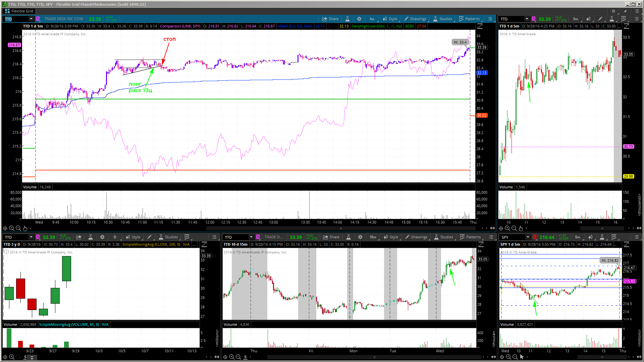Viewport: 644px width, 362px height.
Task: Open the pencil drawing tools in the upper-right TTD chart
Action: tap(600, 19)
